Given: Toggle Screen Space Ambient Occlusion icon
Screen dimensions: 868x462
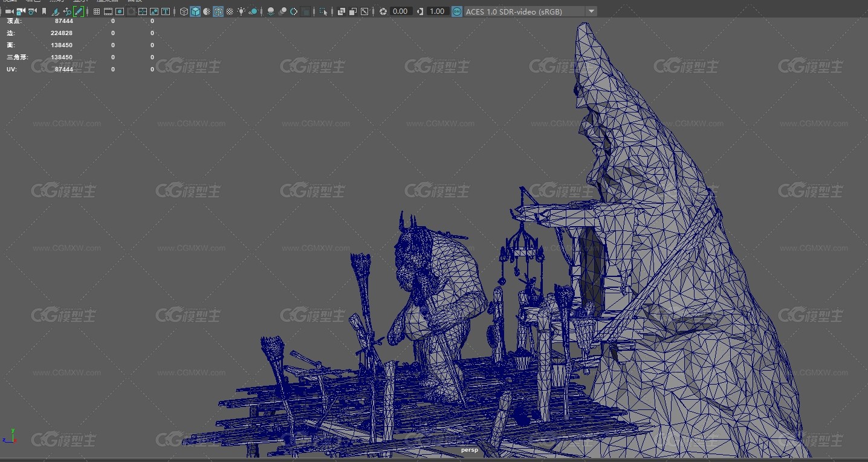Looking at the screenshot, I should pyautogui.click(x=270, y=11).
